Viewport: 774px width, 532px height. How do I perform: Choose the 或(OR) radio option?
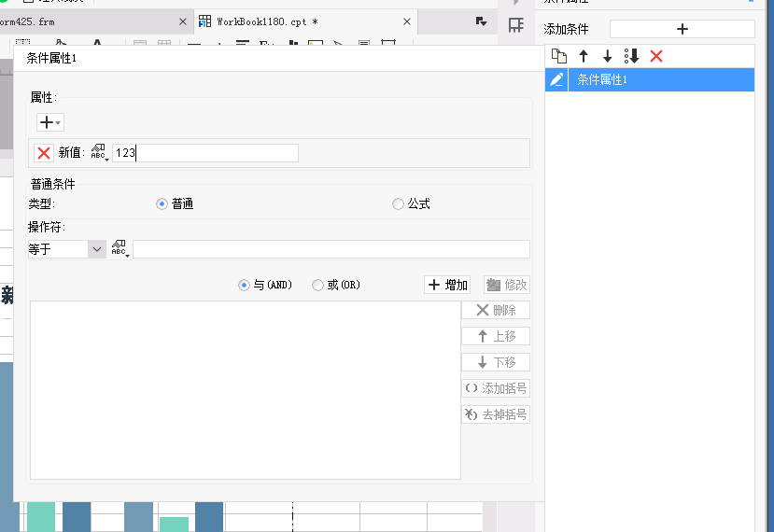click(318, 285)
